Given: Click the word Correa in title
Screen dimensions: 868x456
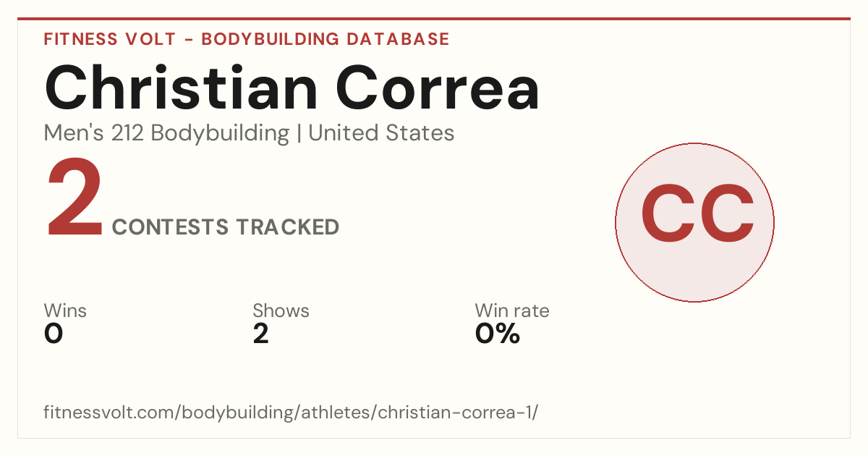Looking at the screenshot, I should click(x=438, y=88).
